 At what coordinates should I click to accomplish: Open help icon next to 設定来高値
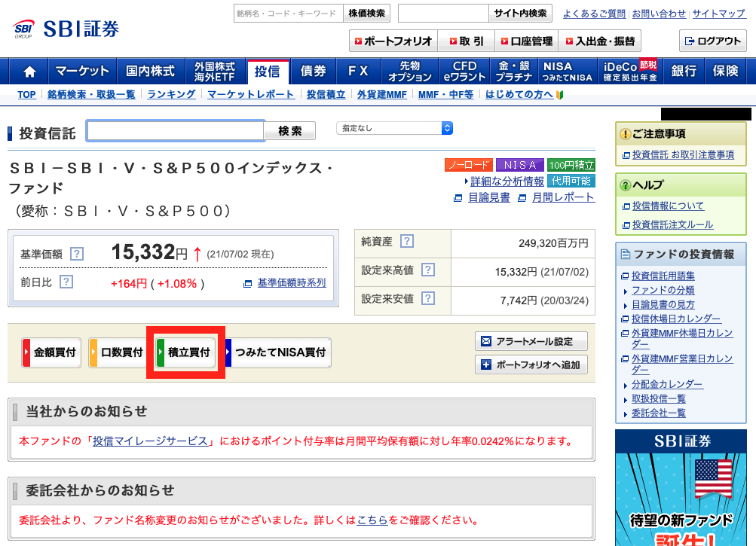(x=427, y=270)
